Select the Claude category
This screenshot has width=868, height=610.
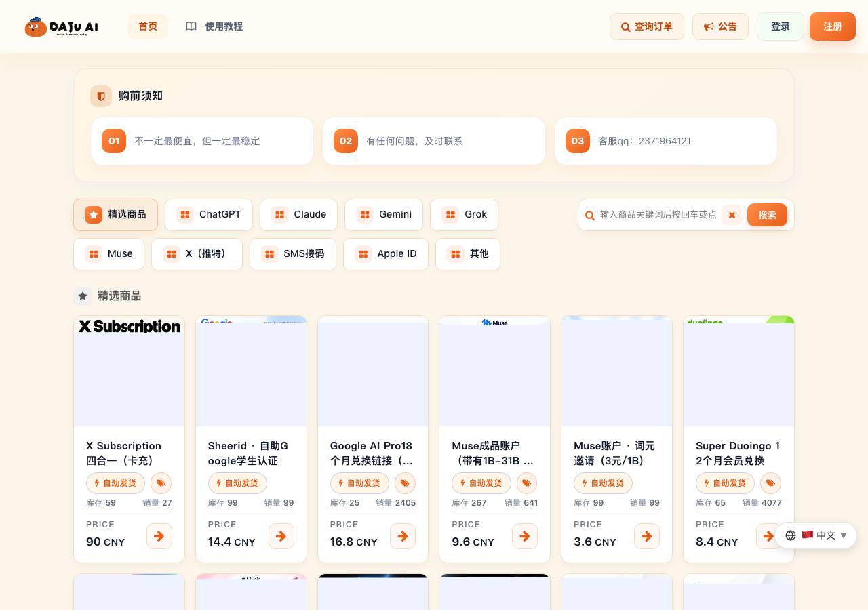298,215
